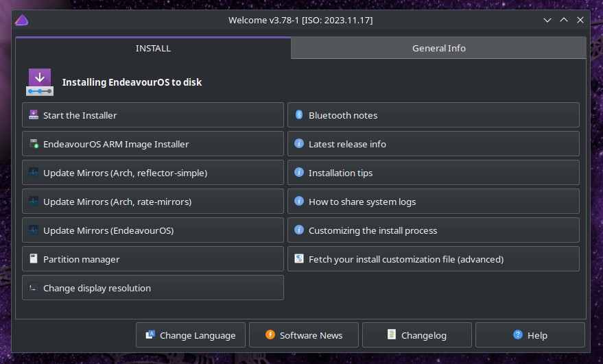603x364 pixels.
Task: Update Mirrors using reflector-simple
Action: (x=153, y=173)
